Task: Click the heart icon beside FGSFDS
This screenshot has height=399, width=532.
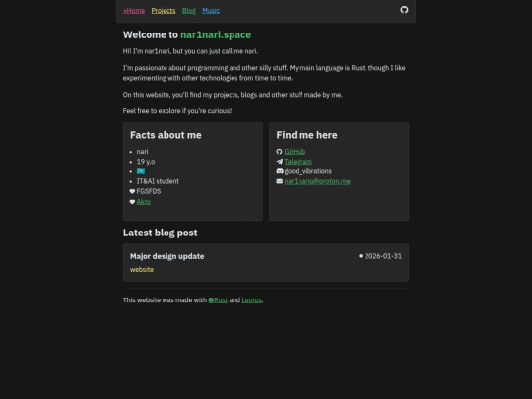Action: click(x=132, y=191)
